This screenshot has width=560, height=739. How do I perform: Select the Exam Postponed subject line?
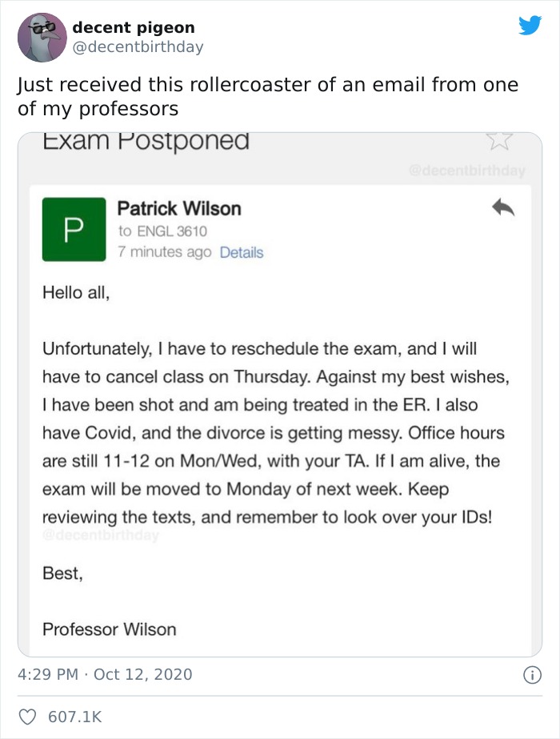point(144,140)
